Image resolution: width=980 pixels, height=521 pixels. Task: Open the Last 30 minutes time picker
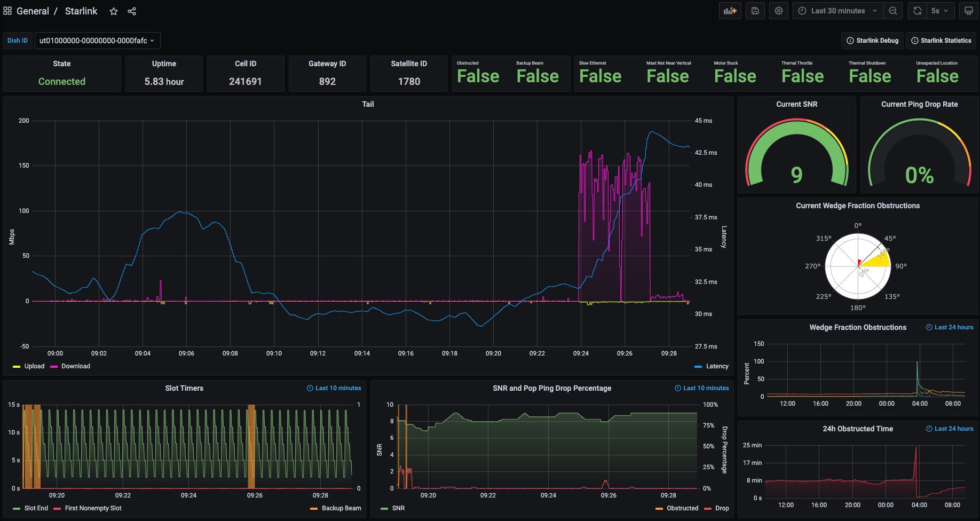tap(837, 11)
